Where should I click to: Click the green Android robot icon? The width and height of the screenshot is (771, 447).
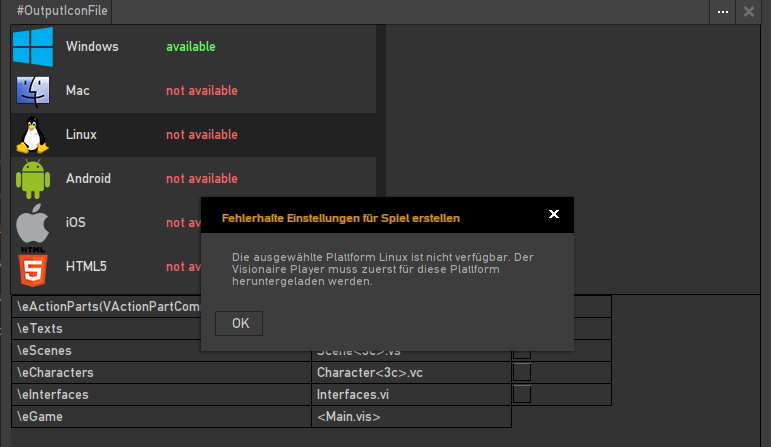pos(33,179)
